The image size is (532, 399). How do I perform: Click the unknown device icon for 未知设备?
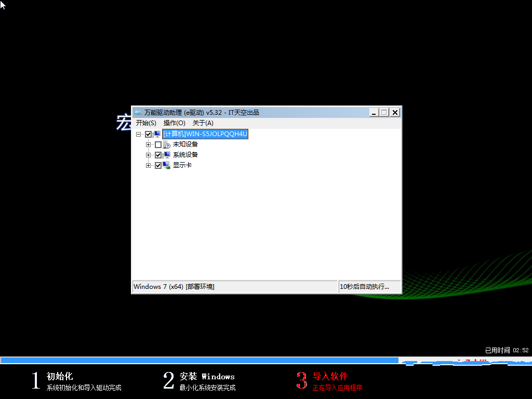(x=167, y=144)
